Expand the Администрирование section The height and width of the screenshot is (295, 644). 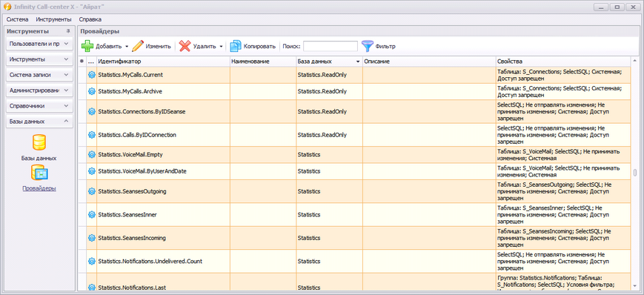39,90
